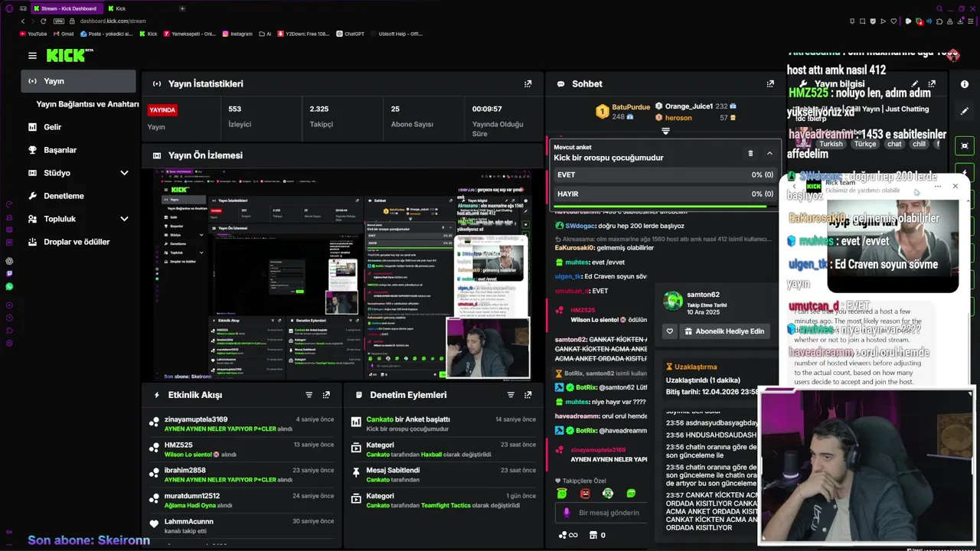
Task: Edit Yayın bilgisi with pencil icon
Action: [x=915, y=83]
